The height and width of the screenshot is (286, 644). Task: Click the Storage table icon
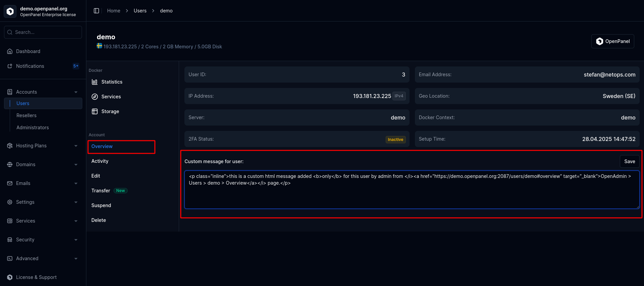point(95,111)
